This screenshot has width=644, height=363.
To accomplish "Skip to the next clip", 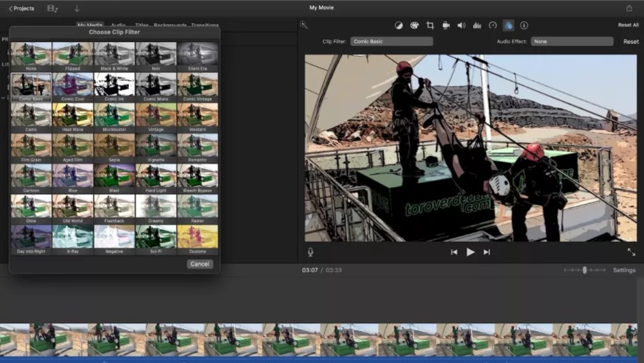I will tap(487, 252).
